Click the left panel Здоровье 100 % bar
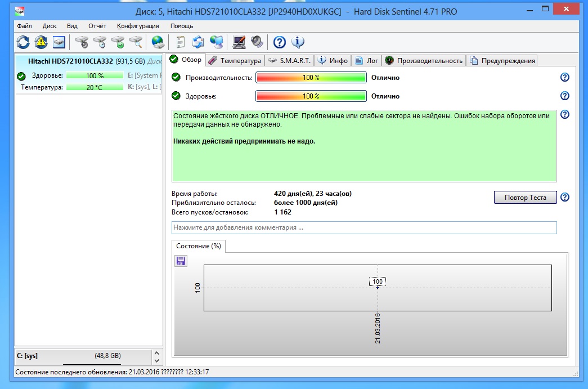The image size is (588, 389). click(x=95, y=75)
